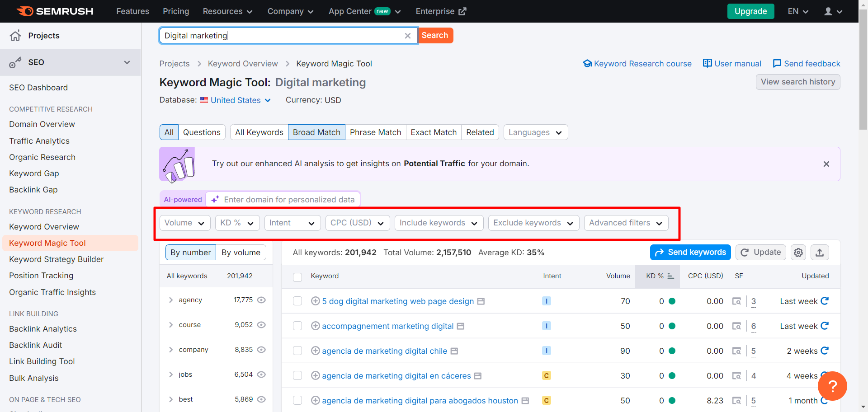Open the Intent filter dropdown
868x412 pixels.
click(x=292, y=223)
